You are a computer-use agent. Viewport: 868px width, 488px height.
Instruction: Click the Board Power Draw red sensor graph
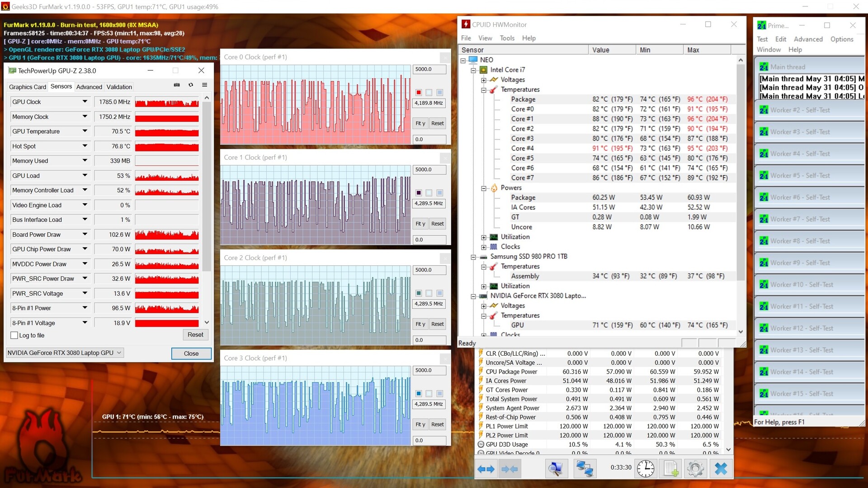167,235
